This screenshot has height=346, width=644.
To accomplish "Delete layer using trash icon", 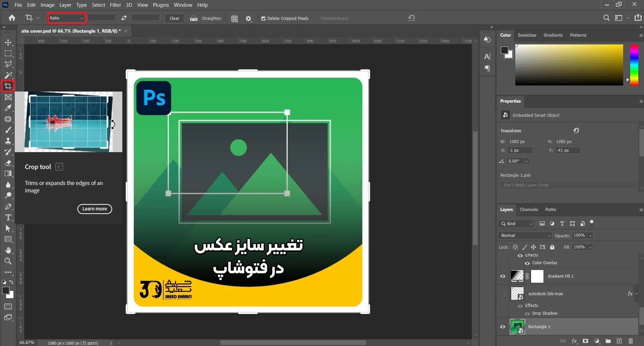I will pos(631,341).
